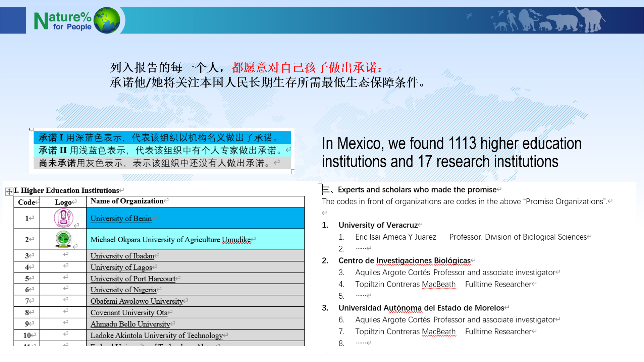The image size is (644, 362).
Task: Open the University of Benin link
Action: point(121,219)
